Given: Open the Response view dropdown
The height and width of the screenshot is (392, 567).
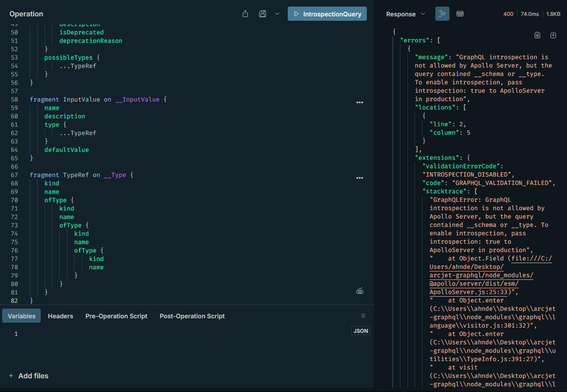Looking at the screenshot, I should point(423,14).
